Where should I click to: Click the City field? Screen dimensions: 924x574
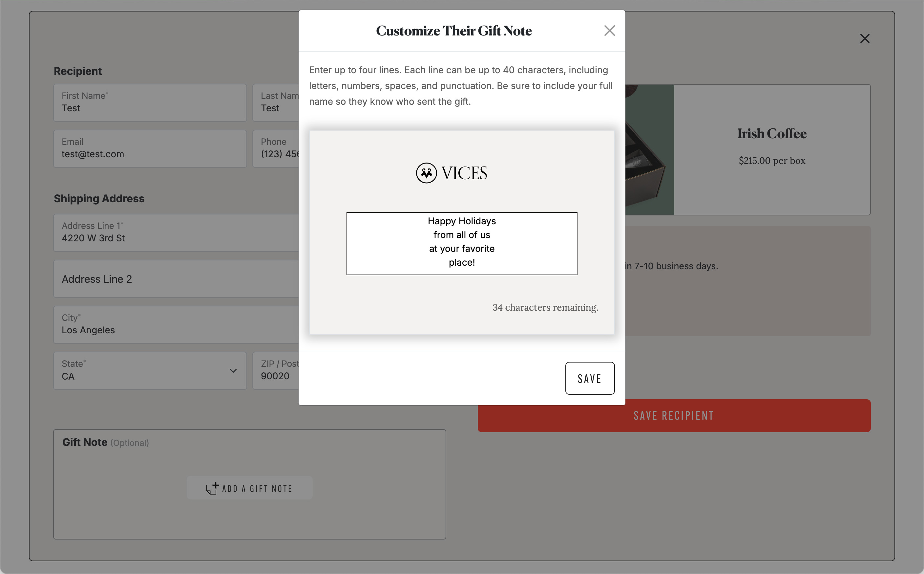point(176,325)
